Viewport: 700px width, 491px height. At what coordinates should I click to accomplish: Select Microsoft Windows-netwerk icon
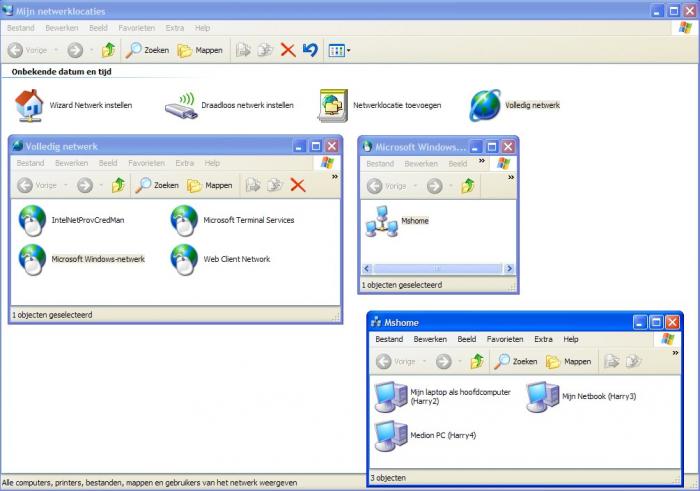32,259
